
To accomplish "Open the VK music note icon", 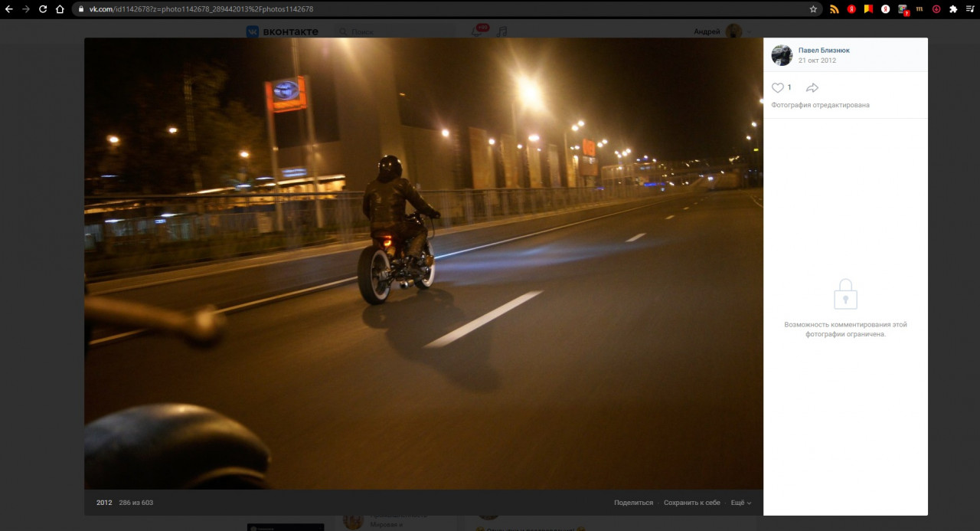I will tap(502, 31).
